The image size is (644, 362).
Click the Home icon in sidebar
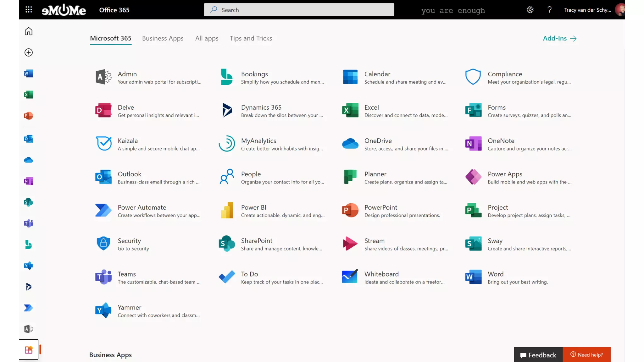[x=29, y=31]
